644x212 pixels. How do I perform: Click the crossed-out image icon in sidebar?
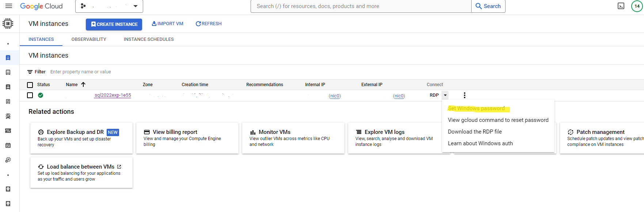pos(8,116)
